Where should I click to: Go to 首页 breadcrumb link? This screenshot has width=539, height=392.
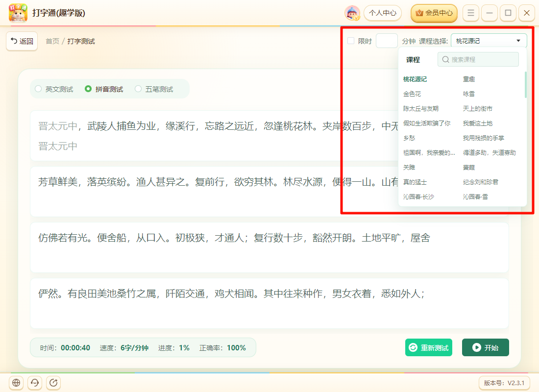52,41
